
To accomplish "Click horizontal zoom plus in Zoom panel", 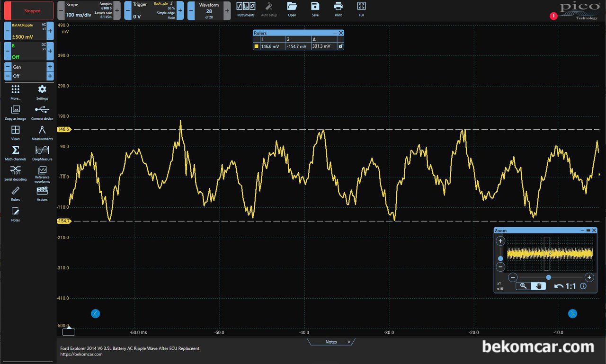I will click(589, 277).
